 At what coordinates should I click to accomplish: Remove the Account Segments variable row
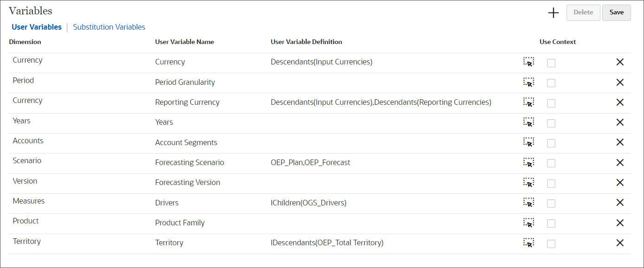coord(620,142)
